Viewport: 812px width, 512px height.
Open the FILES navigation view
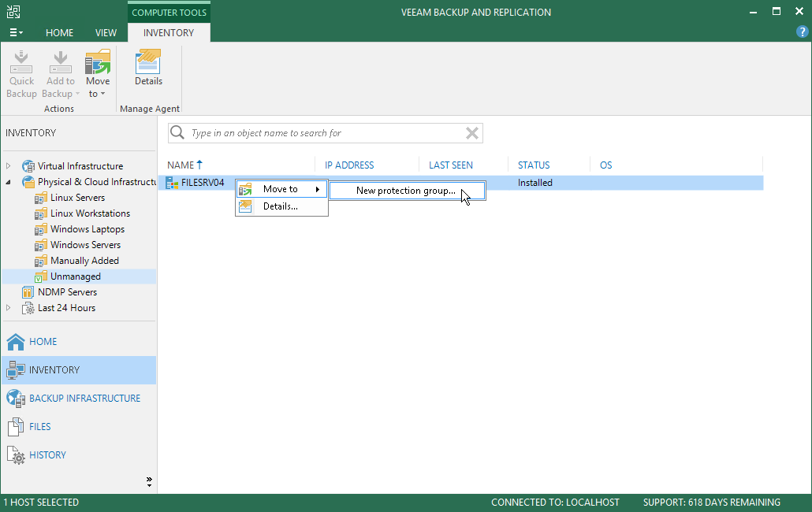[x=79, y=427]
